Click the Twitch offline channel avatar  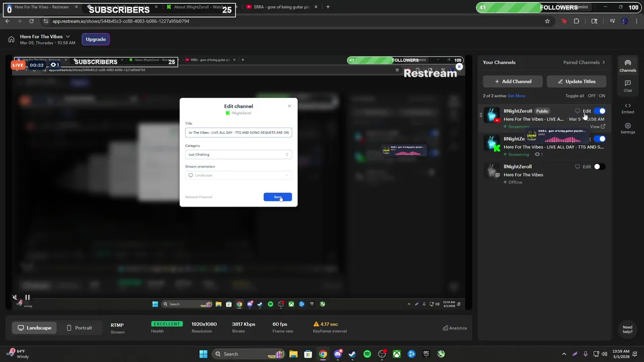pos(492,171)
